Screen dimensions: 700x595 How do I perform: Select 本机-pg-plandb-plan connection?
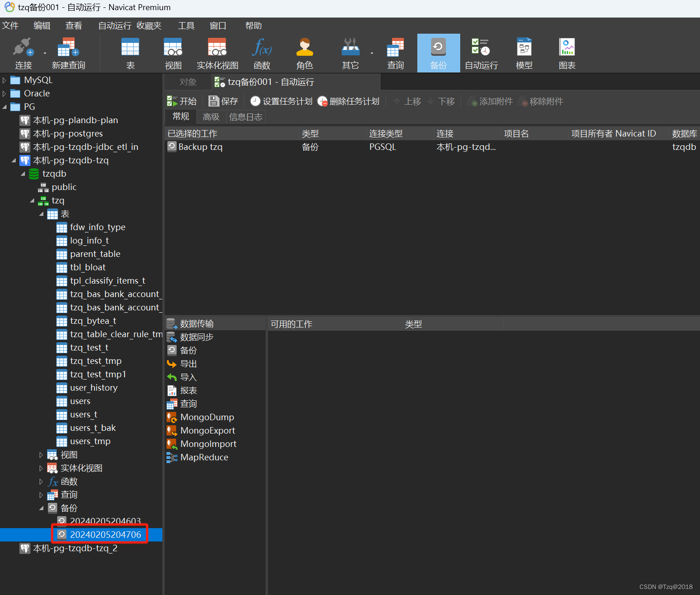coord(76,120)
